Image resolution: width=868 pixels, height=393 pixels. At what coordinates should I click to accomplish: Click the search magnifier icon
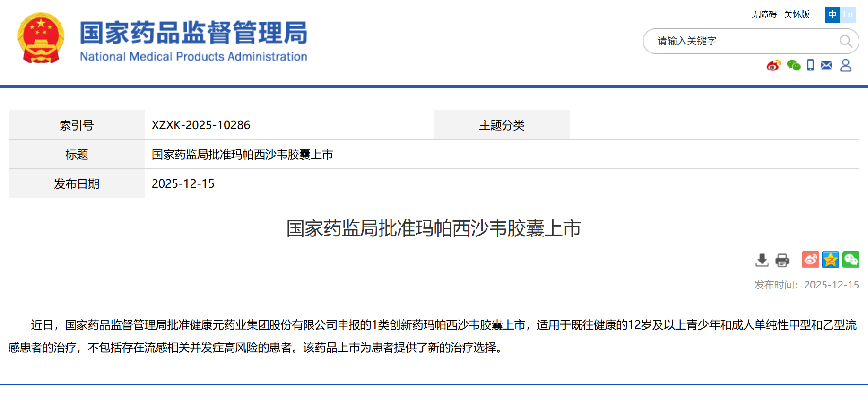tap(846, 42)
